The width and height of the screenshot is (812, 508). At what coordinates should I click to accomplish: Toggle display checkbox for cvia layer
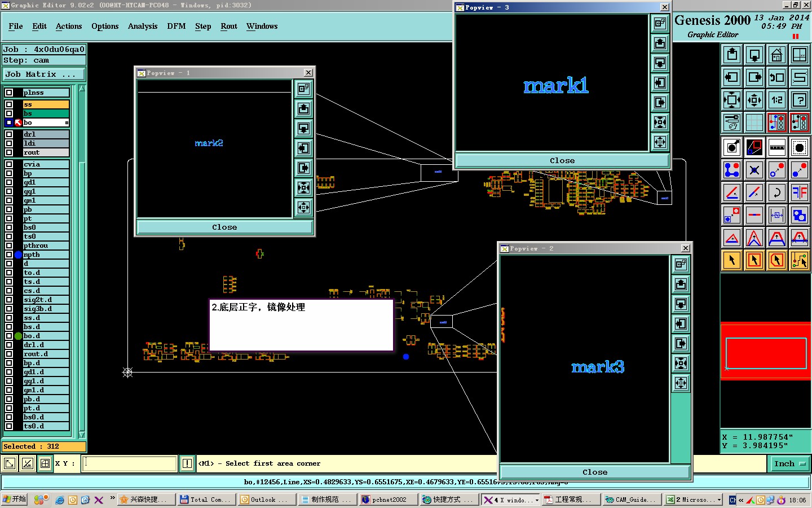point(9,164)
